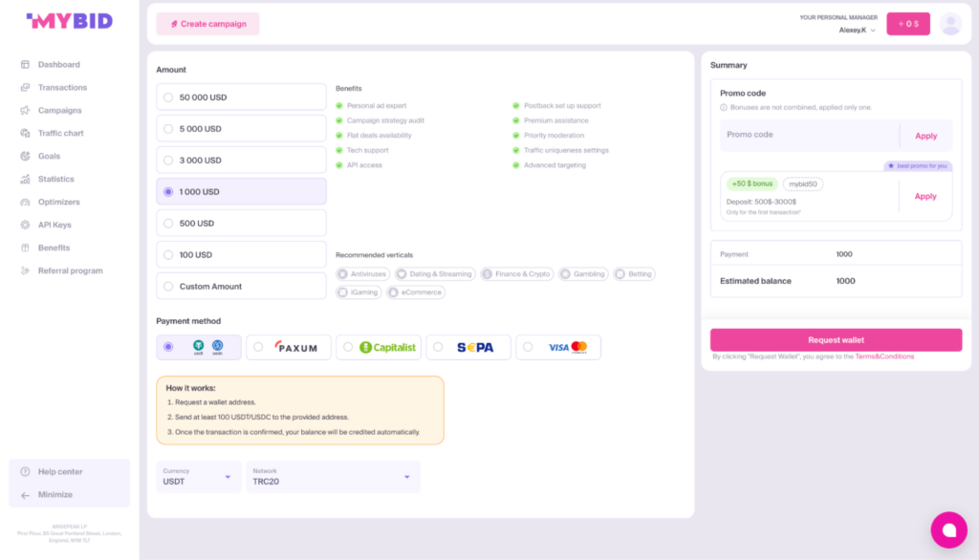This screenshot has height=560, width=979.
Task: Open the chat bubble support widget
Action: point(948,529)
